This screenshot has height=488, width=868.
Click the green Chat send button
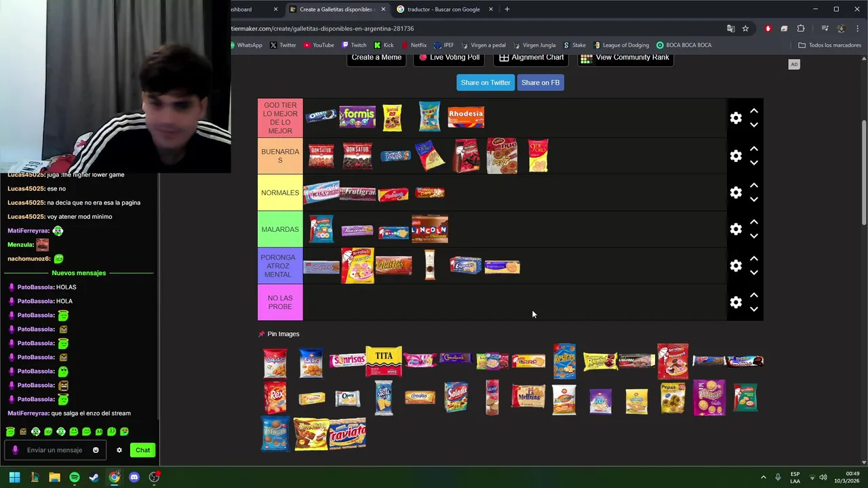[x=142, y=450]
